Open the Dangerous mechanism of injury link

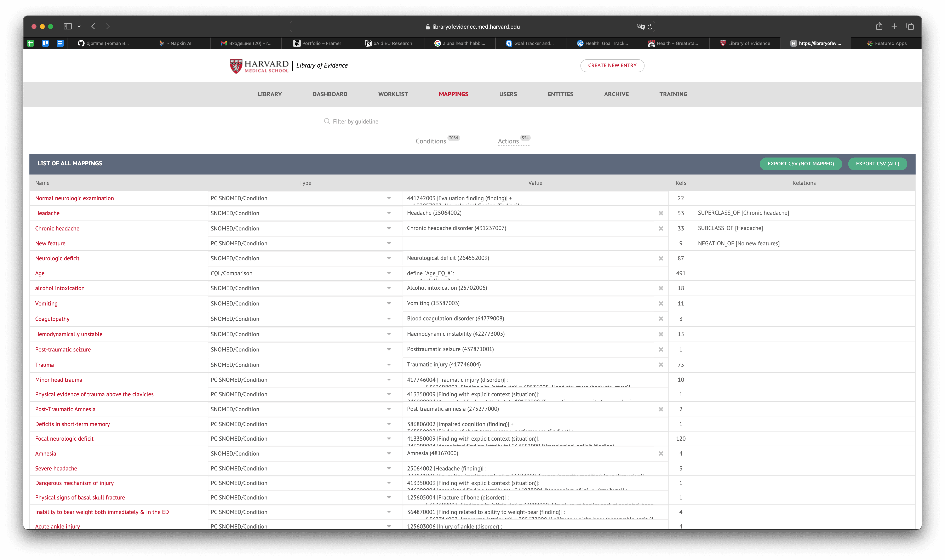pyautogui.click(x=74, y=483)
